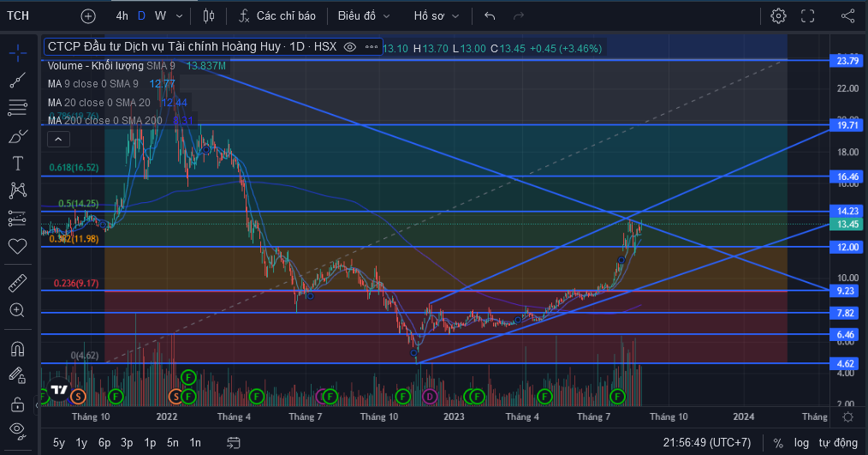868x455 pixels.
Task: Toggle visibility of main symbol series
Action: click(x=350, y=47)
